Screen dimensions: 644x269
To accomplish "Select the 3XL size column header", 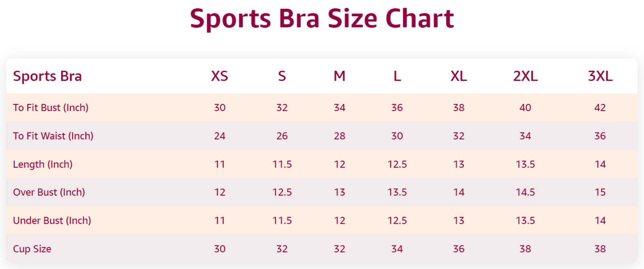I will pos(600,76).
